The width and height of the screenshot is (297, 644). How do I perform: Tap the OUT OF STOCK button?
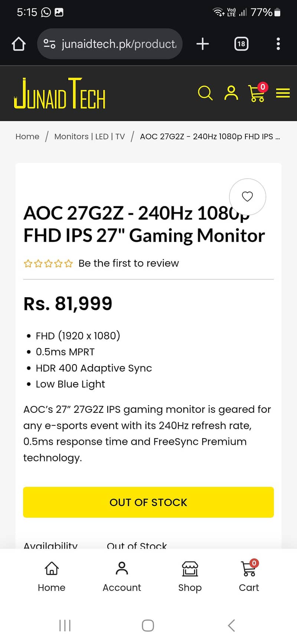148,502
